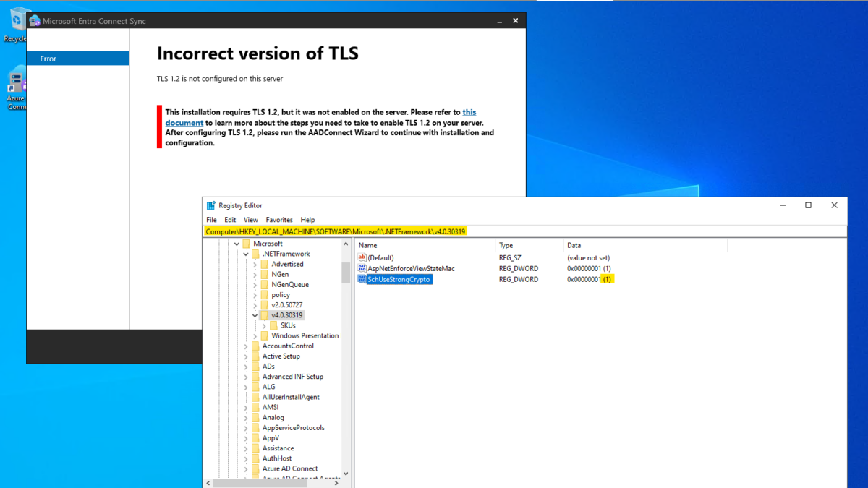Select the Recycle Bin desktop icon

[x=16, y=24]
